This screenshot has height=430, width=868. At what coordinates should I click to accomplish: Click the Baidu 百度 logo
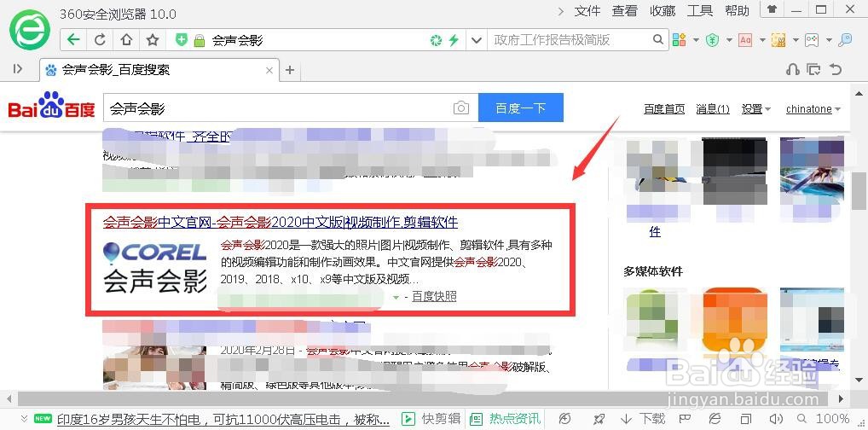[51, 107]
